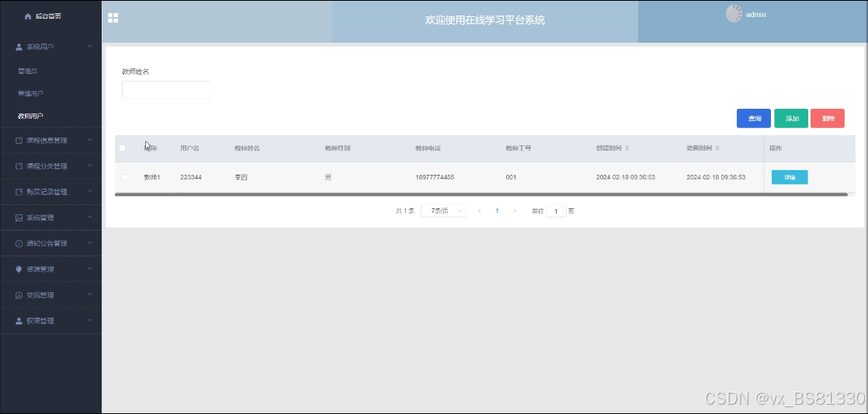Collapse the 系统用户 menu chevron
This screenshot has height=414, width=868.
click(90, 47)
